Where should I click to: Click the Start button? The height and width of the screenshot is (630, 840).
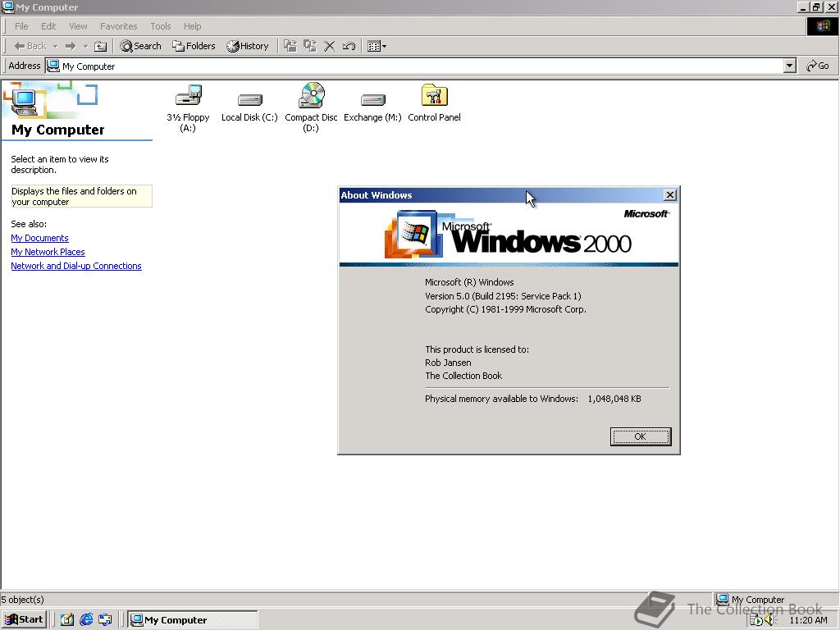pos(24,620)
